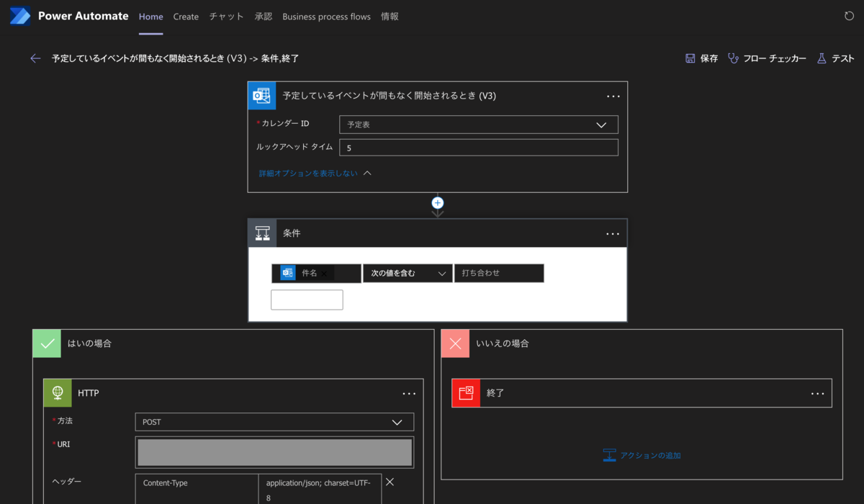Click the はいの場合 heading
The height and width of the screenshot is (504, 864).
(x=89, y=343)
